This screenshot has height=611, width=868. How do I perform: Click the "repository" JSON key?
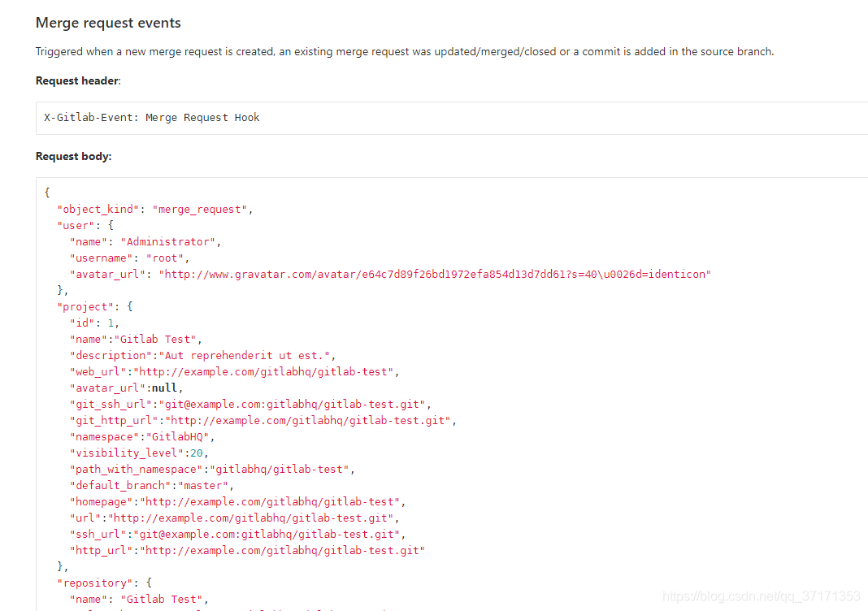click(96, 583)
